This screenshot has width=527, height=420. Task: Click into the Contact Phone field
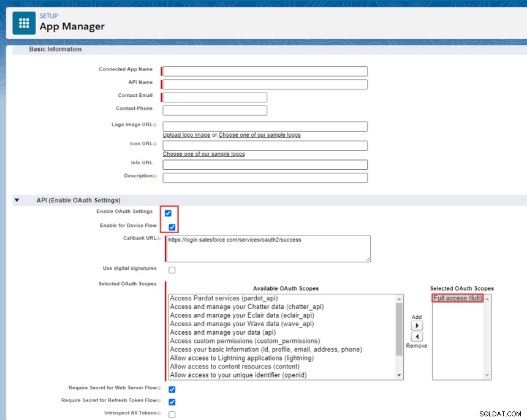[214, 110]
